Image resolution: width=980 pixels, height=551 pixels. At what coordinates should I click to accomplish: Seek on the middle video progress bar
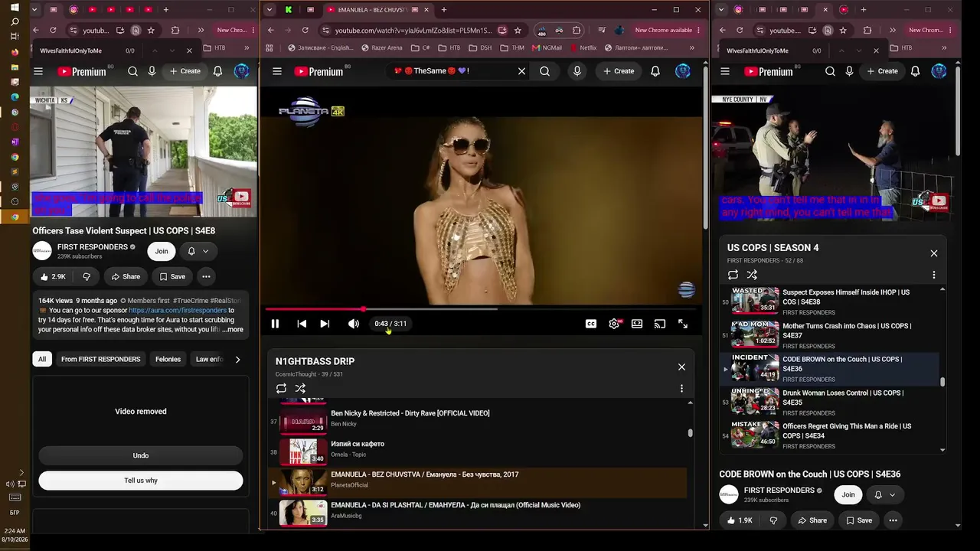(x=482, y=309)
